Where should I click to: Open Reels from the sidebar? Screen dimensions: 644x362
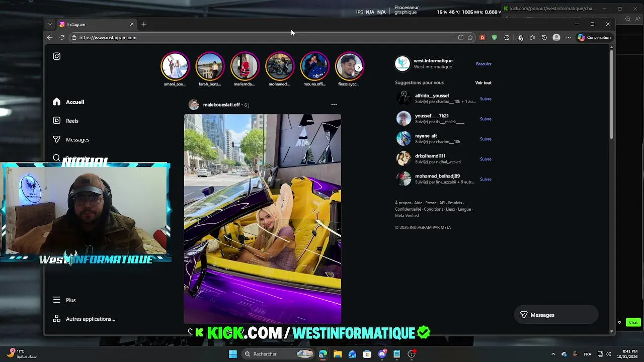click(x=66, y=121)
